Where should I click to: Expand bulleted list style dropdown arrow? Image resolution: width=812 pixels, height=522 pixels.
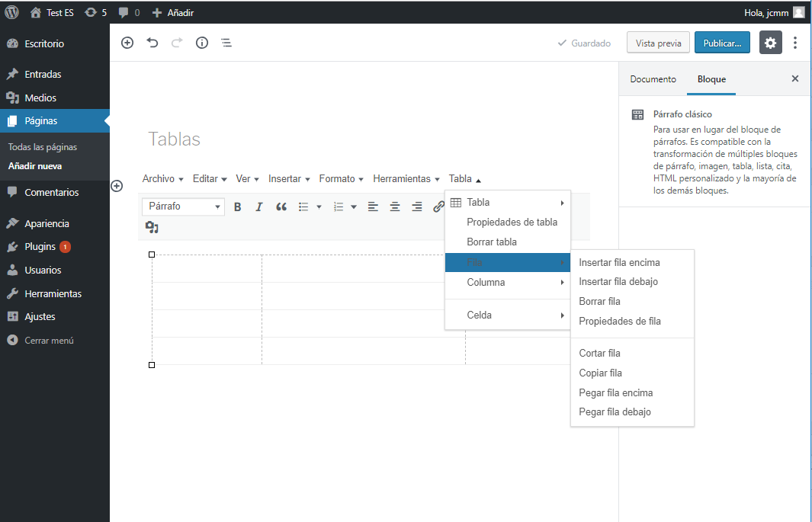click(319, 207)
